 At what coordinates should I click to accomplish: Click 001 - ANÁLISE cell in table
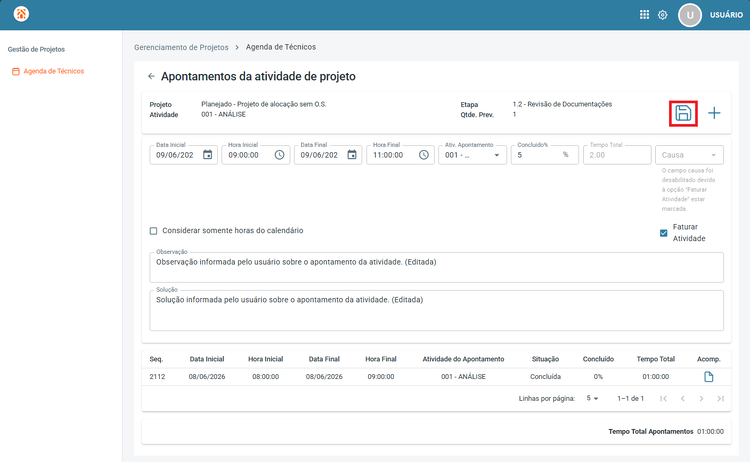point(463,377)
